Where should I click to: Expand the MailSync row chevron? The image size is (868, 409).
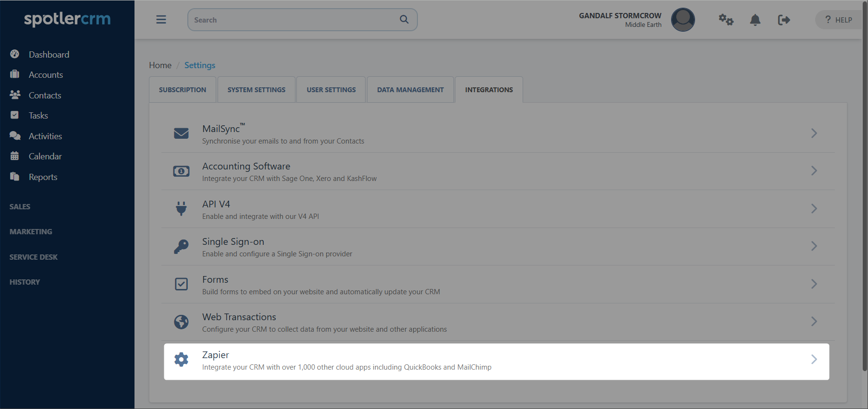[x=814, y=133]
